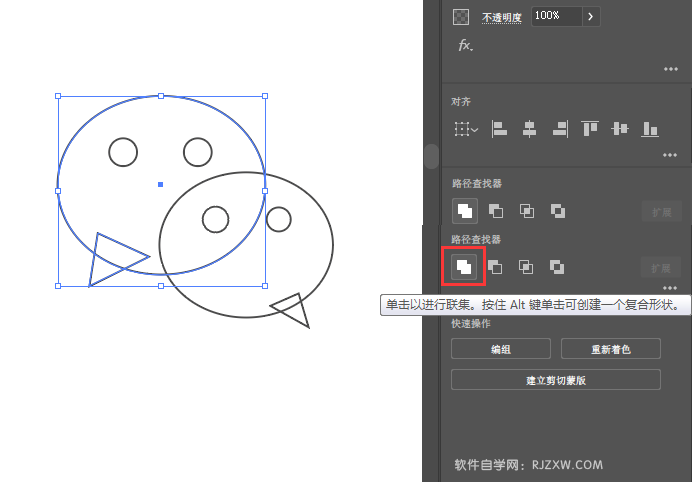
Task: Click vertical align bottom icon
Action: tap(650, 129)
